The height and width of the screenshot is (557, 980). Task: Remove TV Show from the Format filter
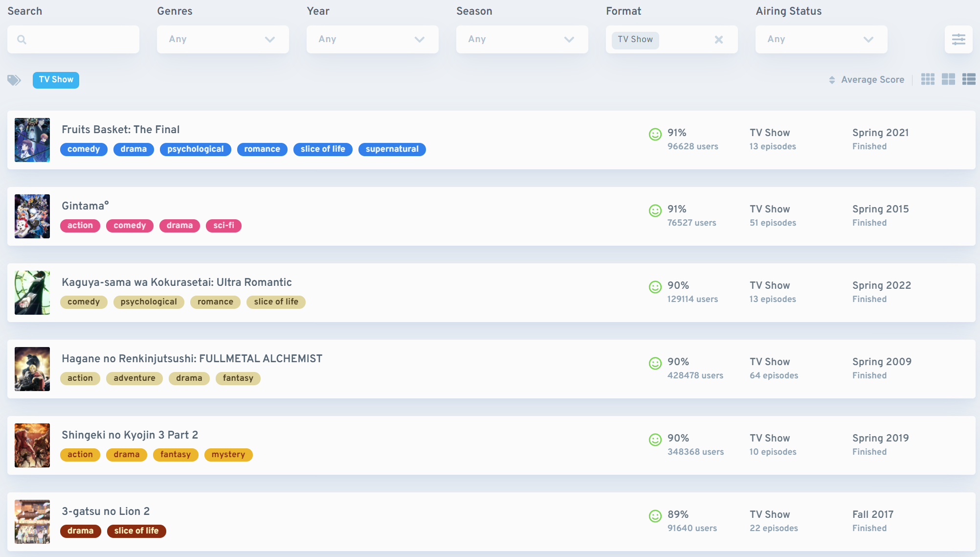718,40
